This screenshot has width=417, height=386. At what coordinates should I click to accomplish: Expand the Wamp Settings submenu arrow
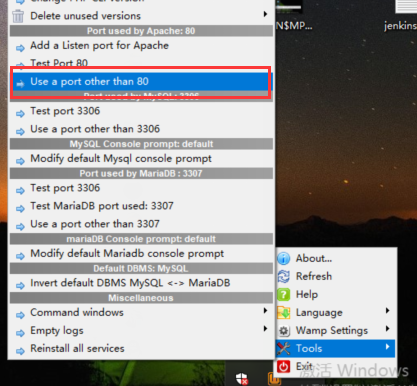(x=387, y=329)
